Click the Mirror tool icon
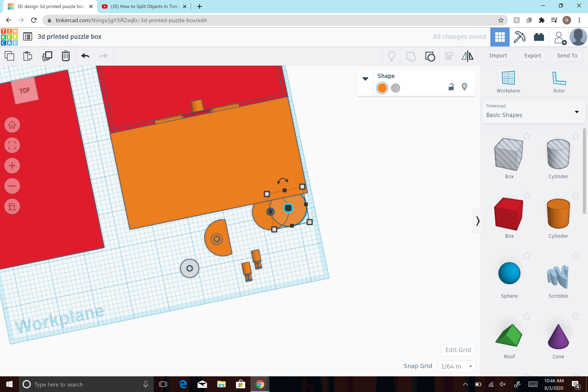Image resolution: width=588 pixels, height=392 pixels. click(467, 56)
